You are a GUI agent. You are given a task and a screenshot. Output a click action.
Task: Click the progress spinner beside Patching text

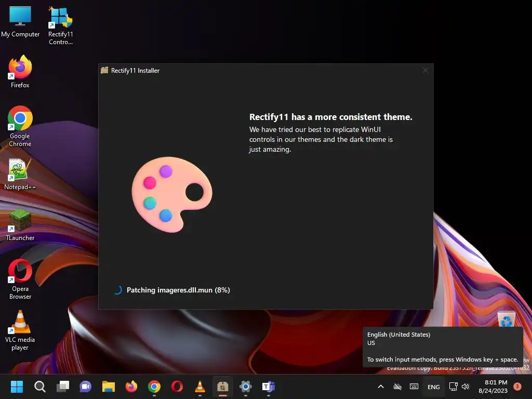coord(117,290)
